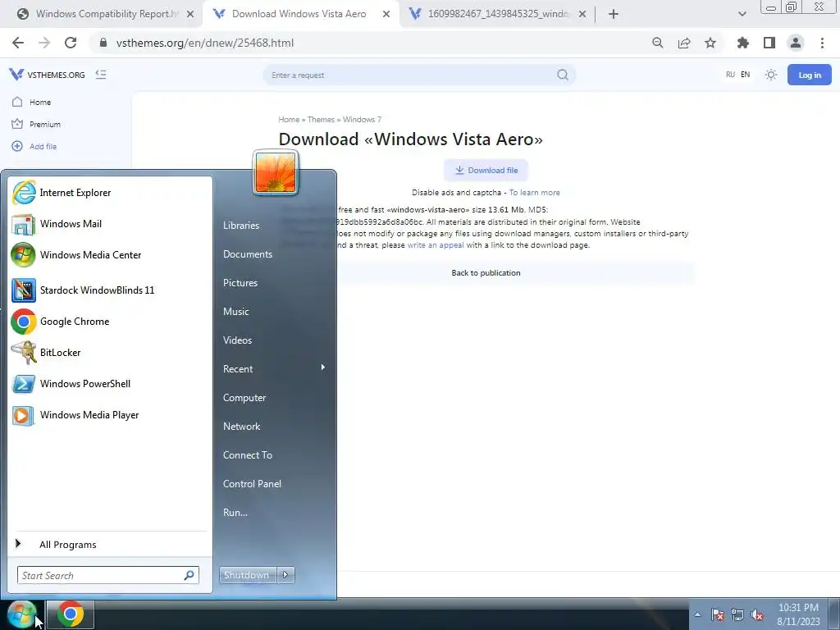Open Videos from Start menu
This screenshot has width=840, height=630.
[237, 340]
